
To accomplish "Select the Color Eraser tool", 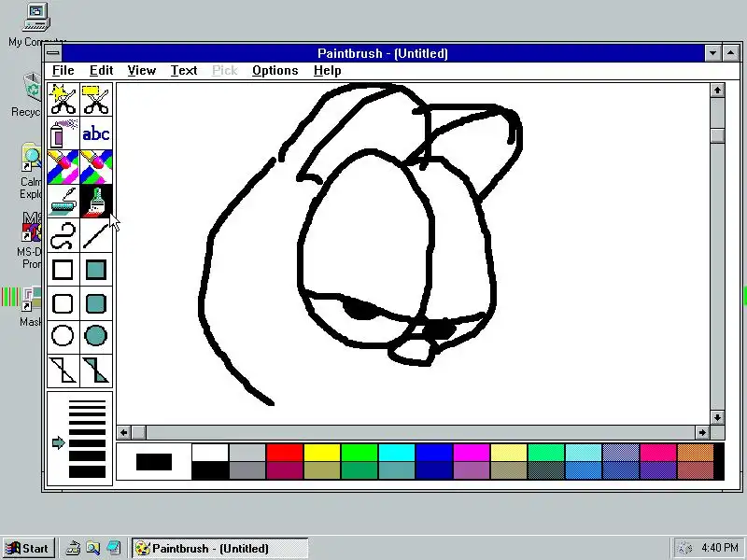I will [63, 167].
